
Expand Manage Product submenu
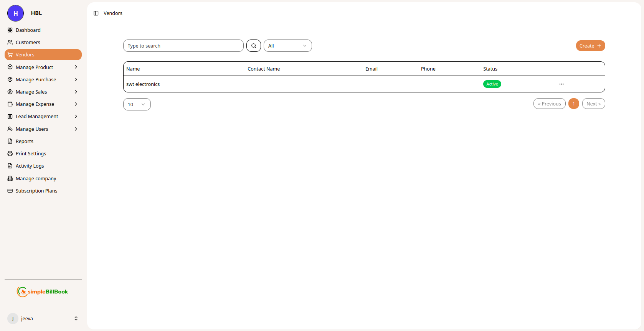point(43,67)
